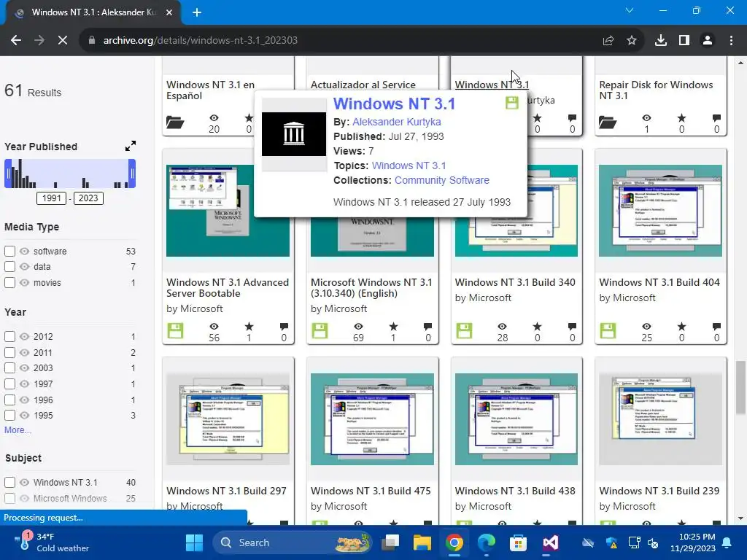Open Community Software collection link

pos(441,181)
